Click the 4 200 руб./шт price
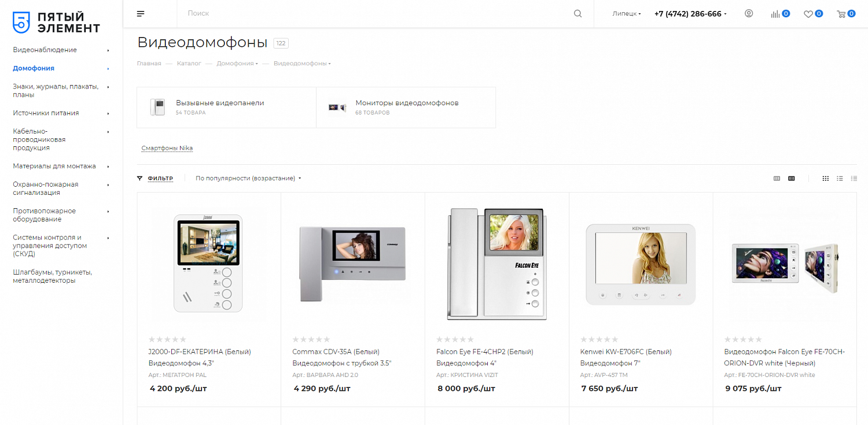The image size is (868, 425). [178, 389]
